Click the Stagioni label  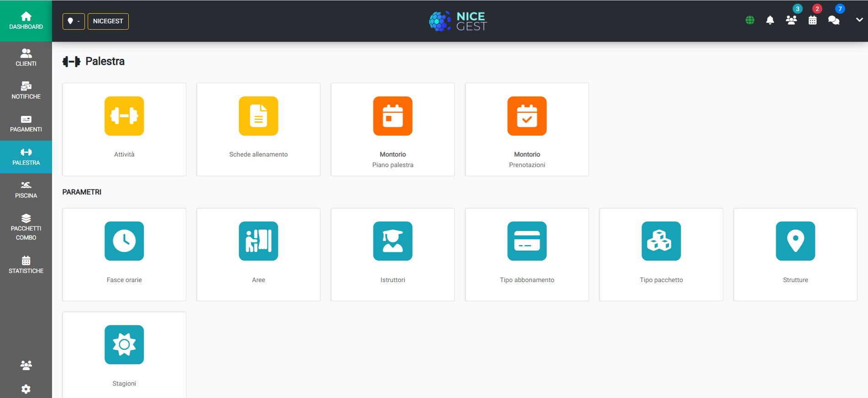click(x=124, y=383)
